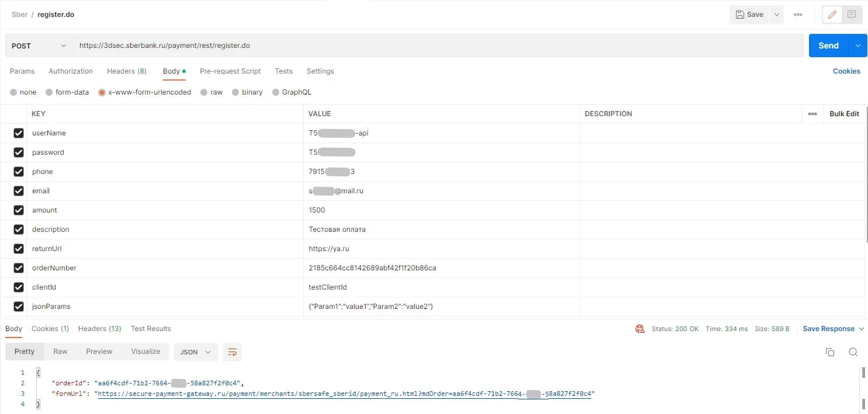Open the formUrl link in the response
The width and height of the screenshot is (868, 414).
pyautogui.click(x=346, y=394)
